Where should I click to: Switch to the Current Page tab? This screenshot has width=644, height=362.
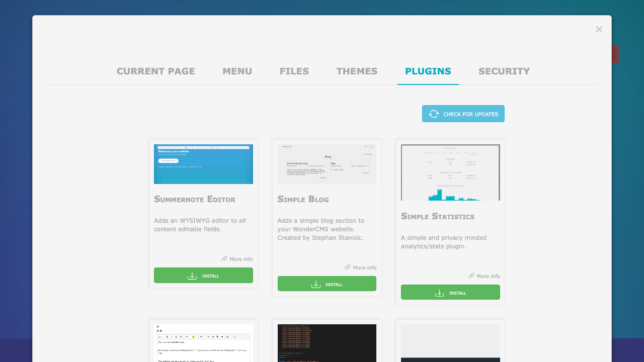pyautogui.click(x=155, y=71)
